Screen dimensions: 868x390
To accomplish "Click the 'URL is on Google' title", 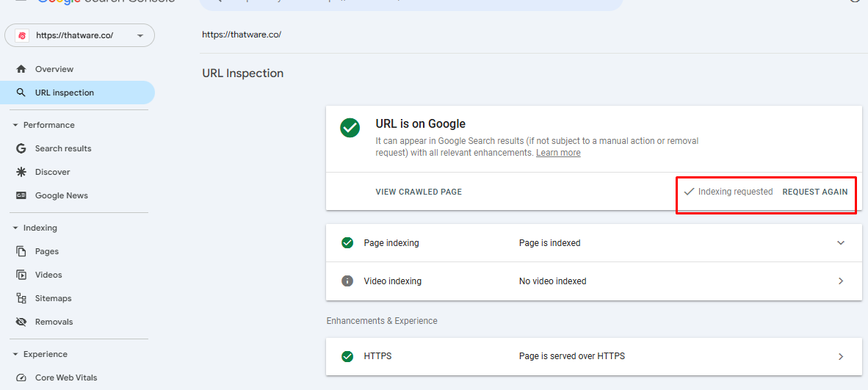I will pos(421,123).
